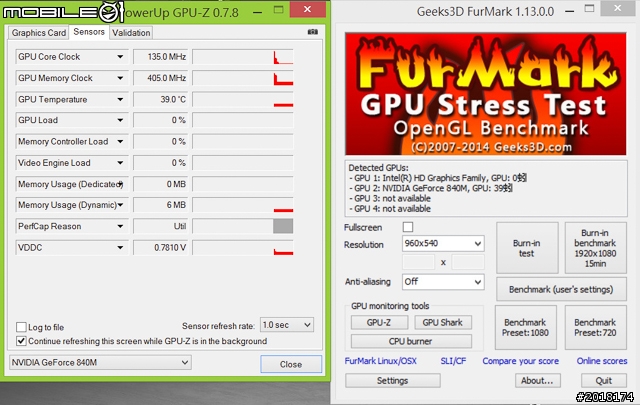Open Memory Usage (Dedicated) dropdown
Viewport: 640px width, 405px height.
120,184
